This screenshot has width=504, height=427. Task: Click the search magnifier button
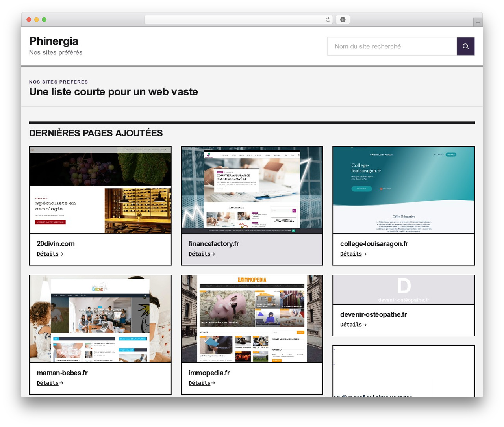click(465, 46)
